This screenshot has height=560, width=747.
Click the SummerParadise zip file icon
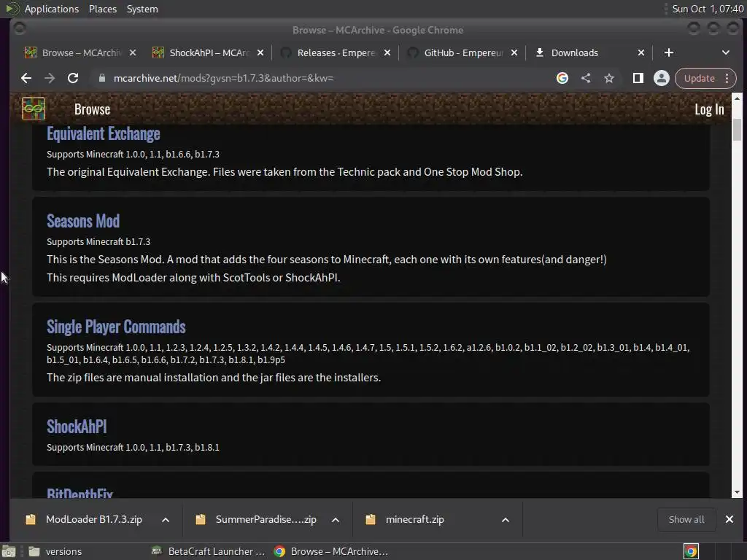201,519
